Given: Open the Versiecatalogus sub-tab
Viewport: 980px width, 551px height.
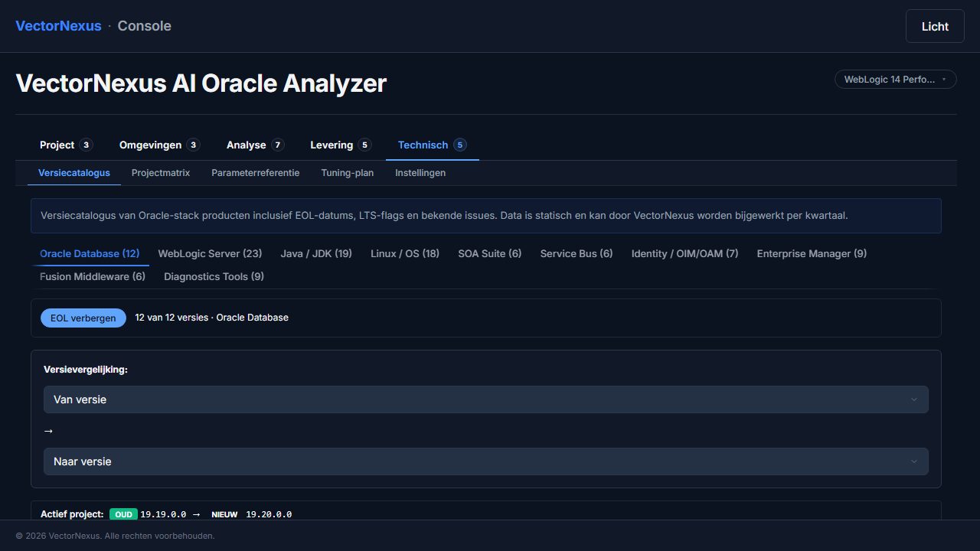Looking at the screenshot, I should 74,173.
